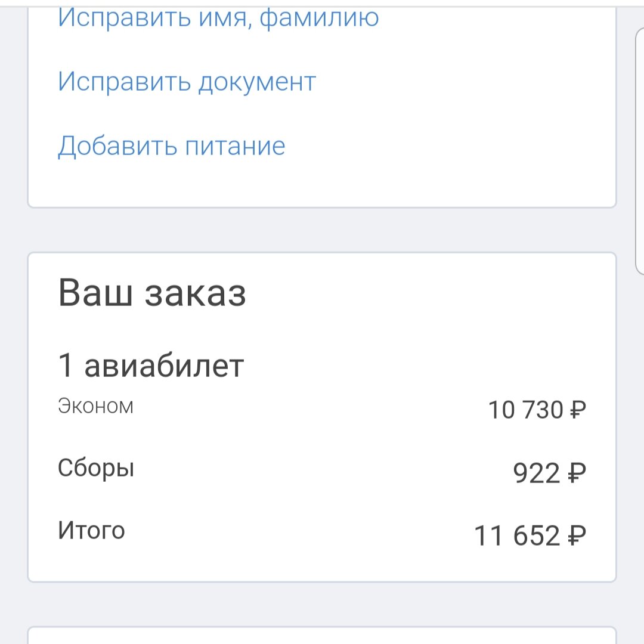Open the 'Исправить имя, фамилию' link

(218, 18)
